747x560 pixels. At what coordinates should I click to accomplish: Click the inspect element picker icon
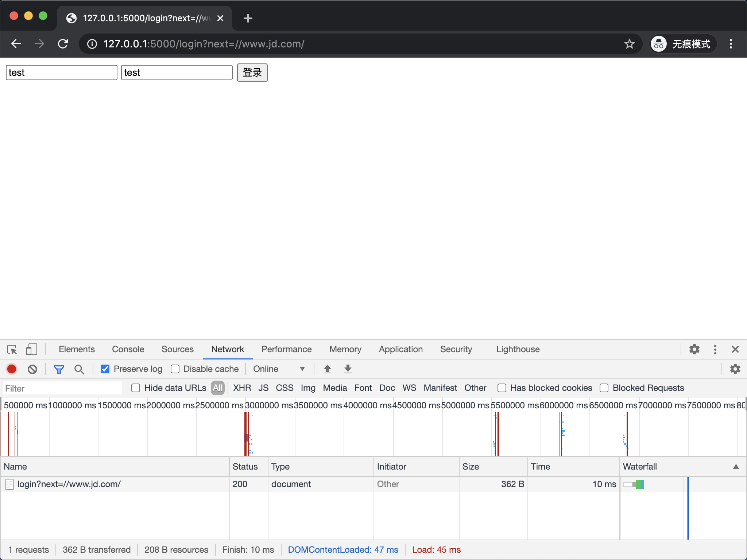point(12,349)
